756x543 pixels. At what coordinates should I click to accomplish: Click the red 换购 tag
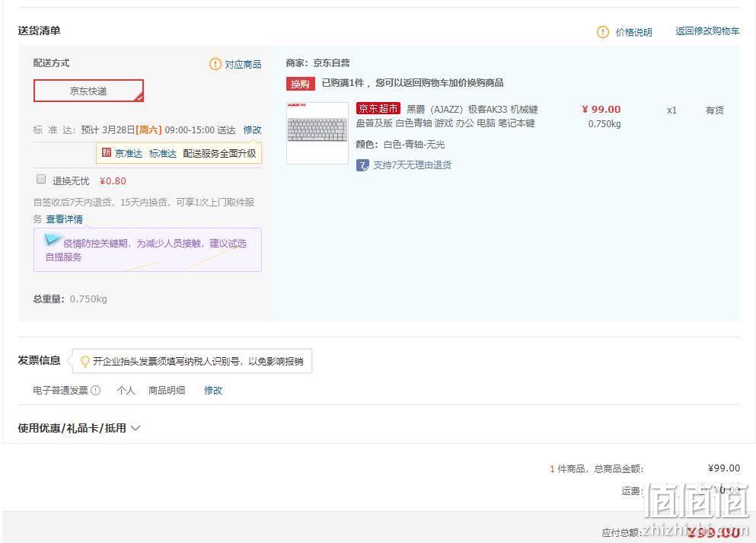(x=301, y=84)
